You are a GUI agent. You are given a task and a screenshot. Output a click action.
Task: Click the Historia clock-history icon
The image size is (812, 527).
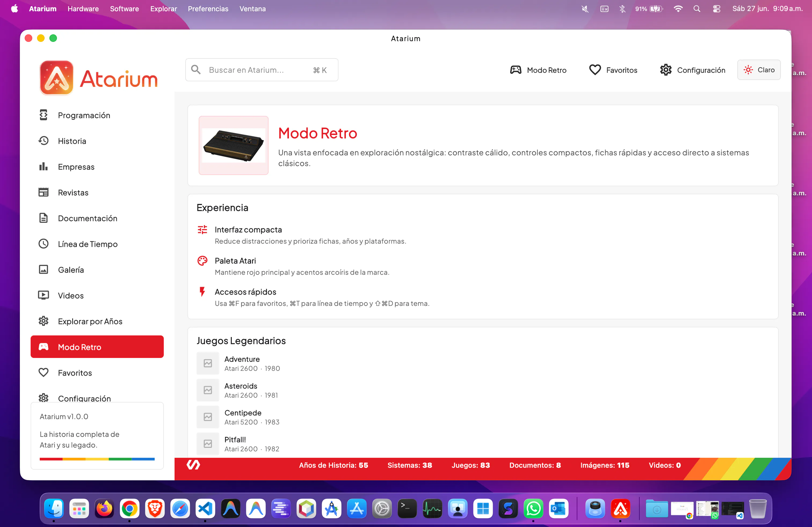43,141
